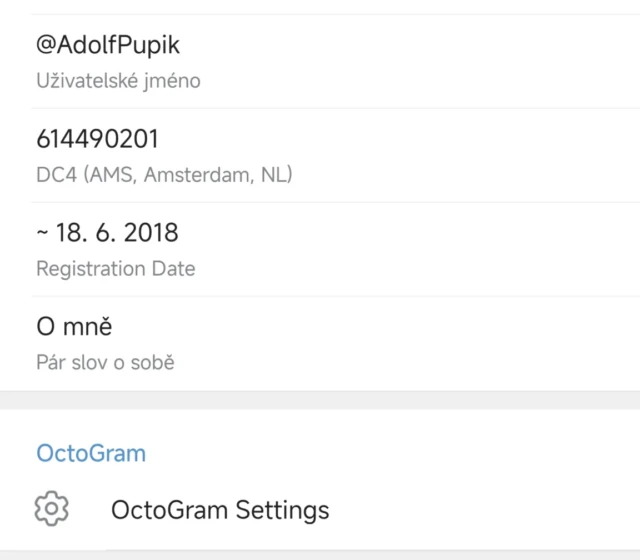
Task: Edit the Pár slov o sobě placeholder
Action: (x=105, y=362)
